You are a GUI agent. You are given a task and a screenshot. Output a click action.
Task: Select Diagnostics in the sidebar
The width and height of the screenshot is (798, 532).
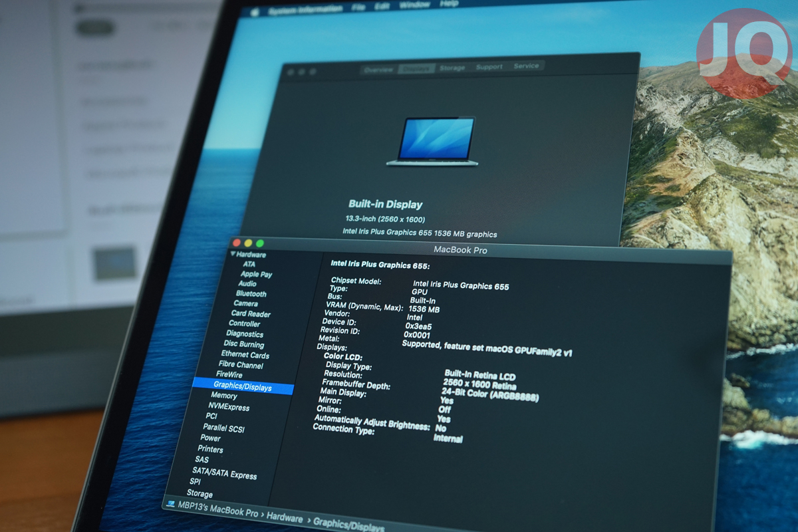[x=245, y=334]
